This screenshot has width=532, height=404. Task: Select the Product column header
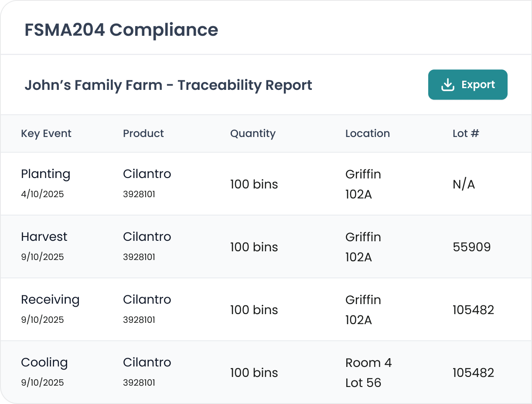tap(143, 134)
